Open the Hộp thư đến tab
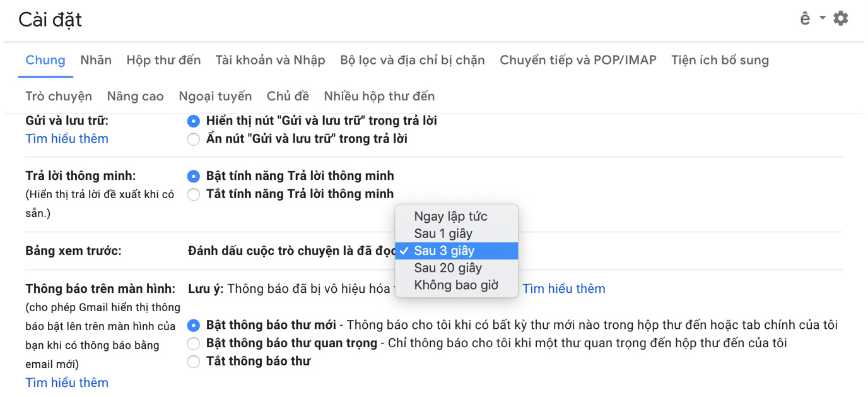Screen dimensions: 868x397 pos(163,61)
